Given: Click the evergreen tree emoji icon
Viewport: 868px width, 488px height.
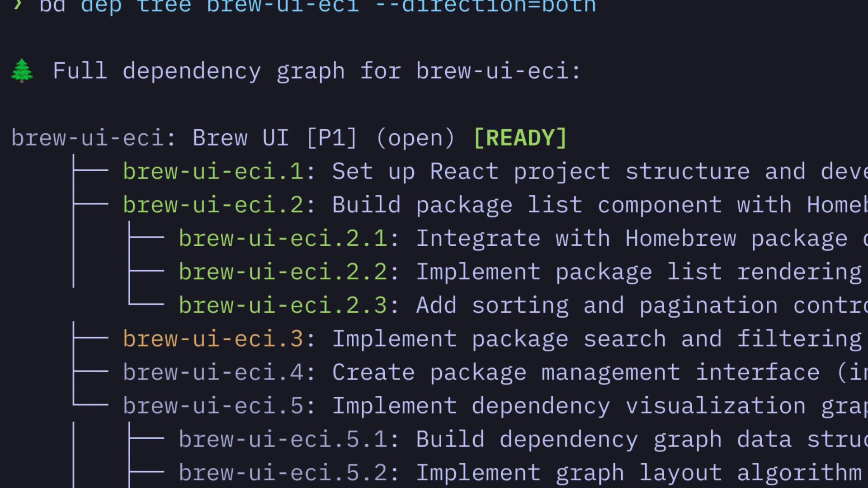Looking at the screenshot, I should pyautogui.click(x=22, y=71).
